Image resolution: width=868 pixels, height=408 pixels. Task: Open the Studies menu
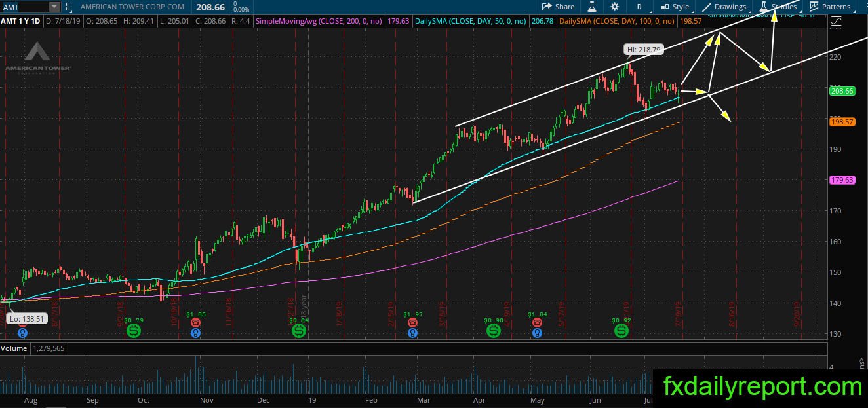[x=778, y=7]
